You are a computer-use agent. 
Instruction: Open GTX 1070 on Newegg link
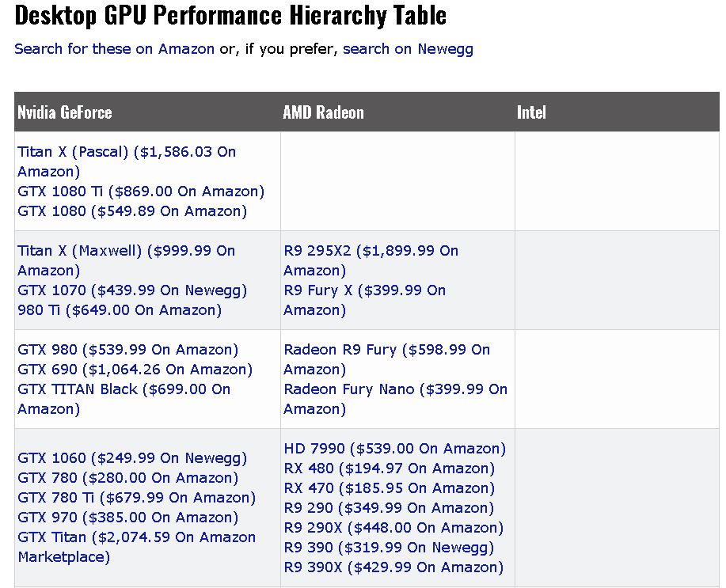132,290
